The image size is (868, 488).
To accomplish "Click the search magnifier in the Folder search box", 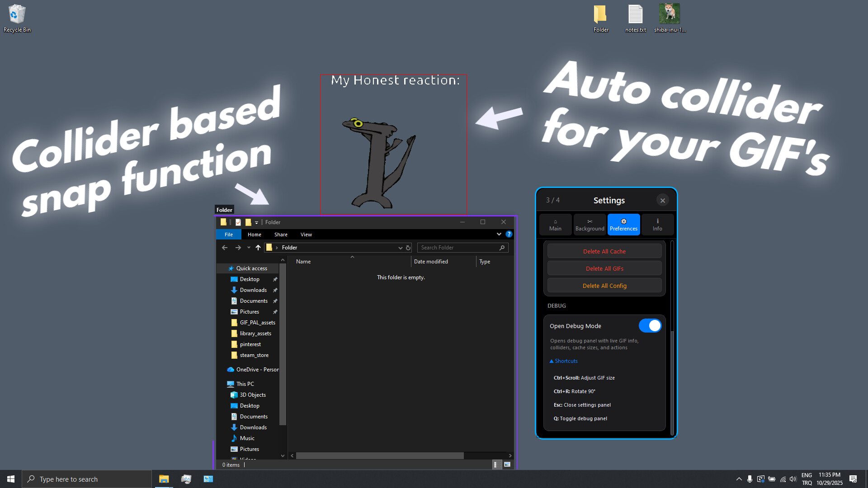I will tap(502, 248).
